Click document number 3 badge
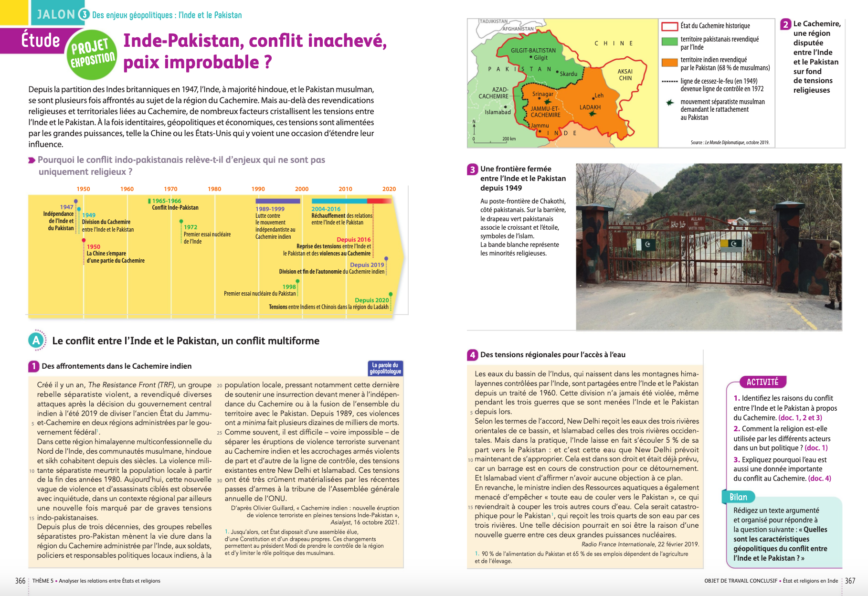The width and height of the screenshot is (868, 596). [x=472, y=169]
